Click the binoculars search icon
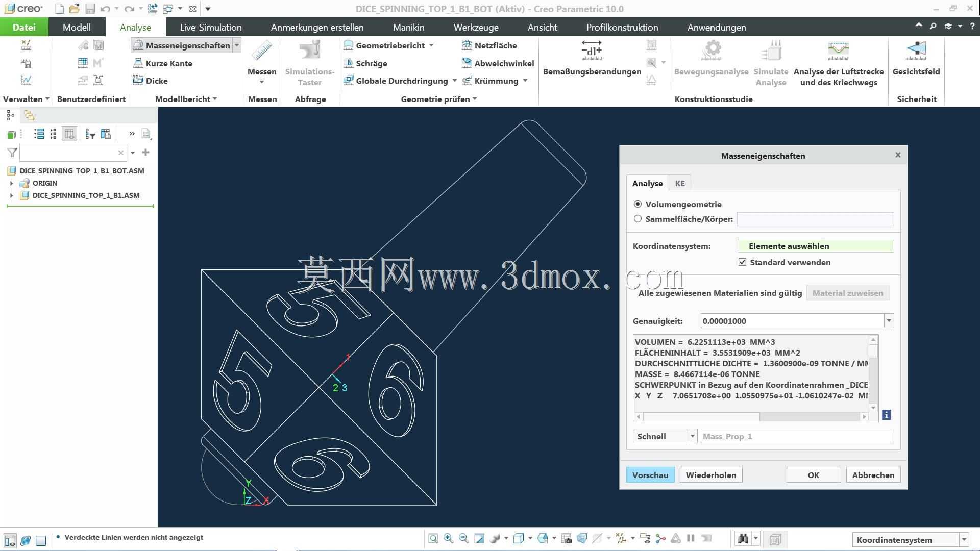The image size is (980, 551). click(x=743, y=539)
